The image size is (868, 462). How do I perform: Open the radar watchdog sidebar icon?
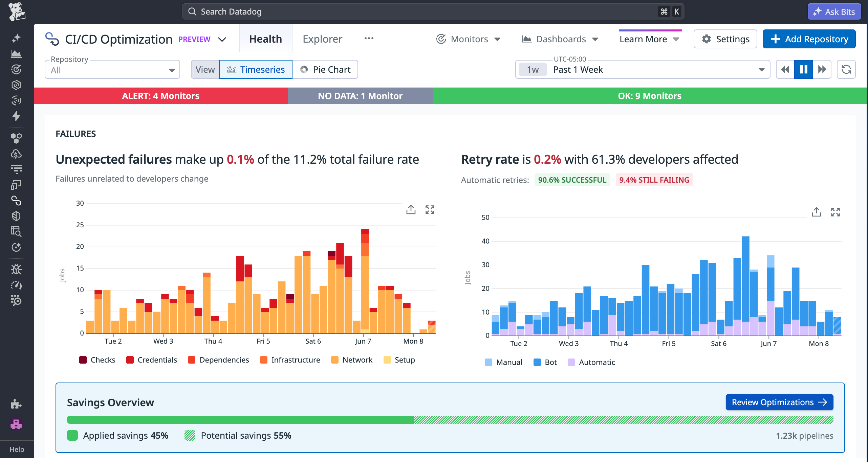pos(16,100)
